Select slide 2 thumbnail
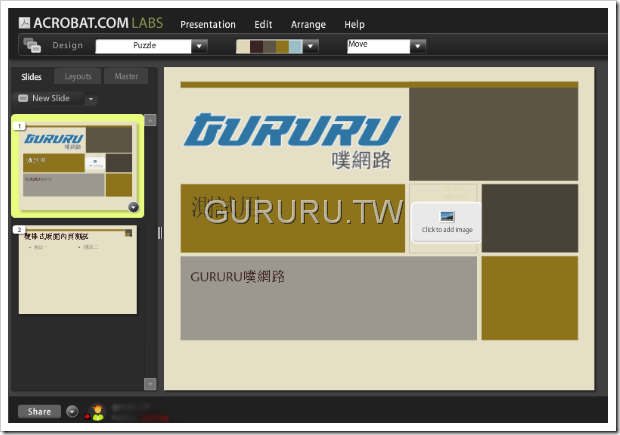620x435 pixels. pyautogui.click(x=78, y=270)
